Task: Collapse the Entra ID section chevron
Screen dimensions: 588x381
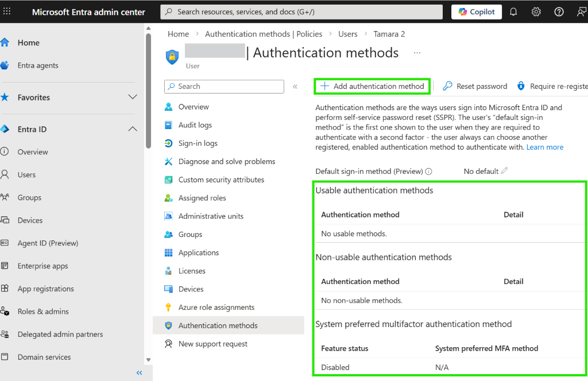Action: 133,129
